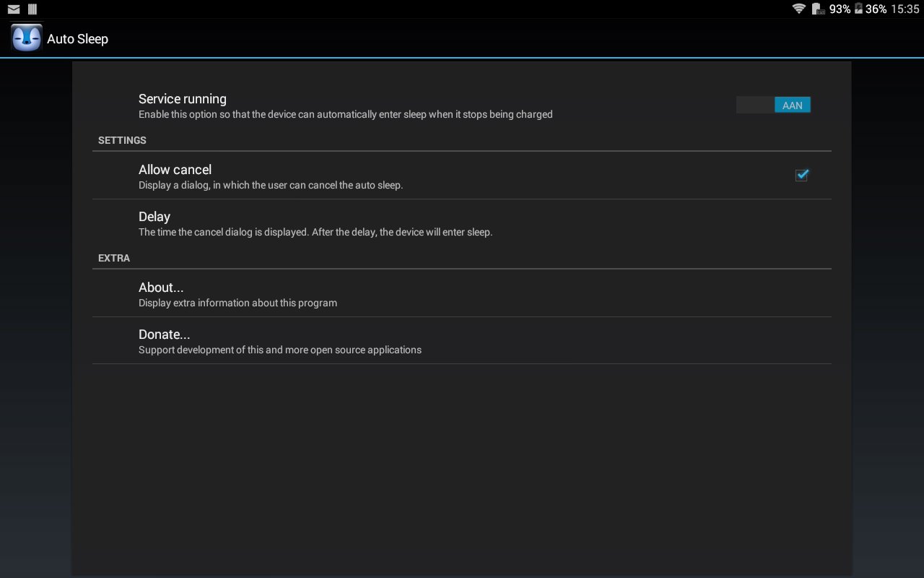
Task: Tap the 93% indicator in status bar
Action: coord(840,9)
